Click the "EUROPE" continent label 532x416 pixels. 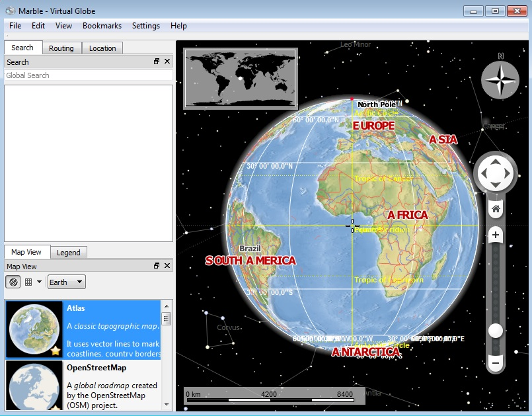374,126
